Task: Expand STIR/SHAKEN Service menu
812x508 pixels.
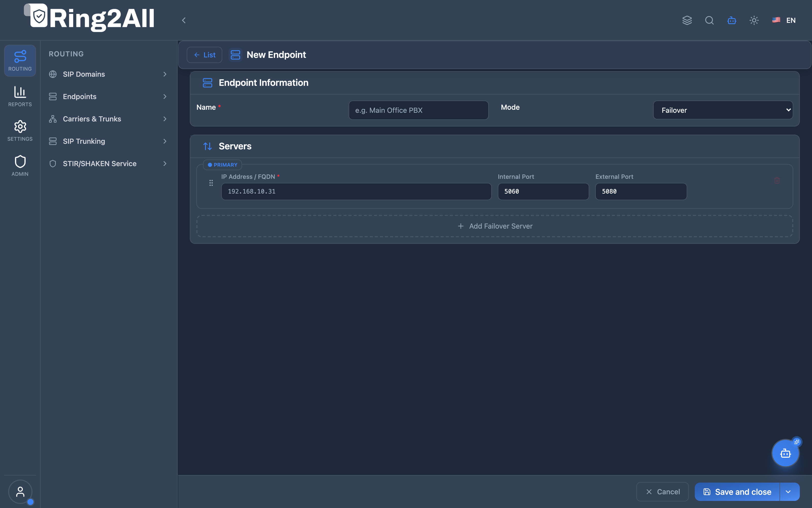Action: (x=108, y=164)
